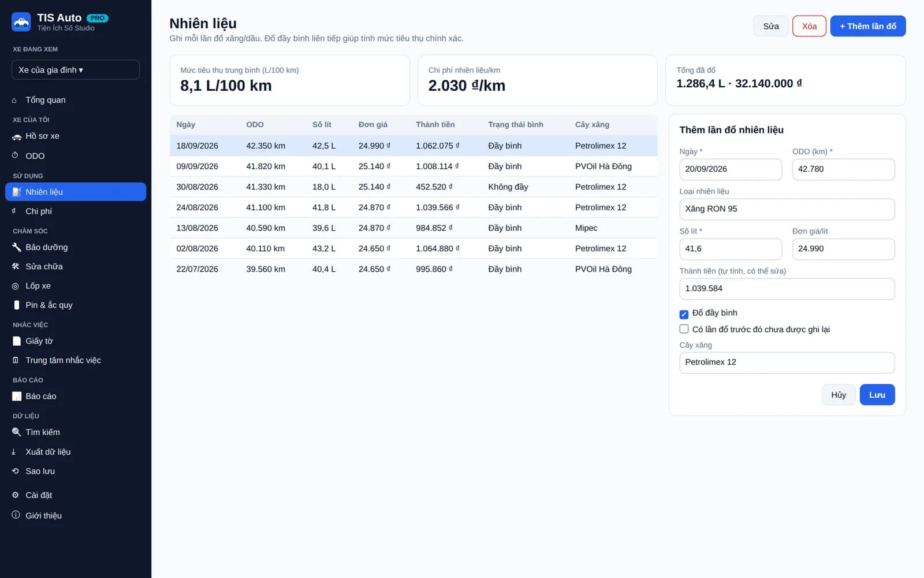Cancel the form with Hủy

[x=839, y=395]
